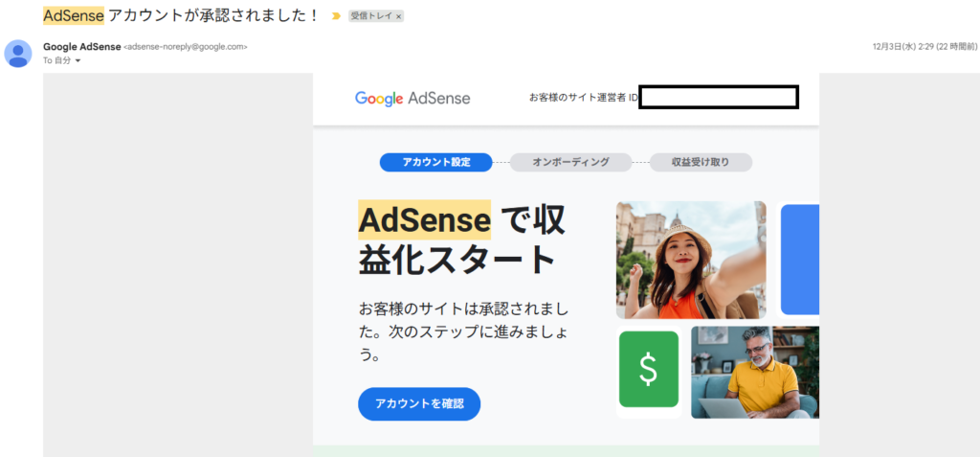Viewport: 980px width, 457px height.
Task: Click the blacked-out publisher ID box
Action: click(718, 97)
